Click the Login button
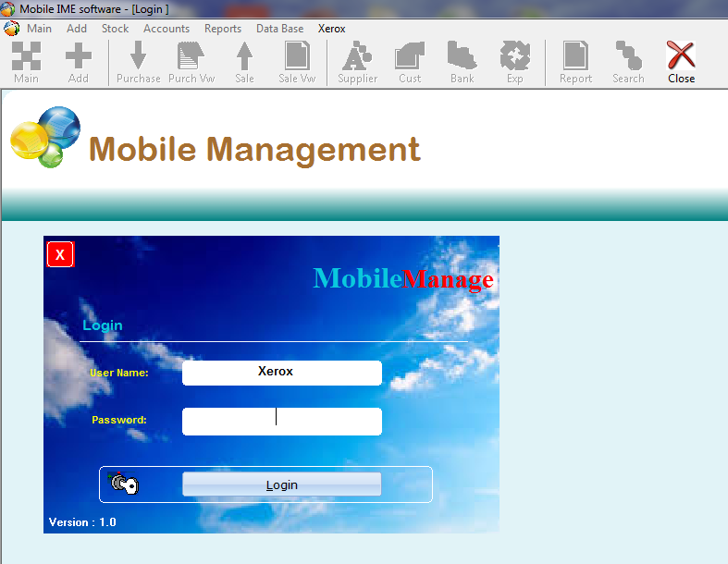The height and width of the screenshot is (564, 728). pyautogui.click(x=282, y=484)
